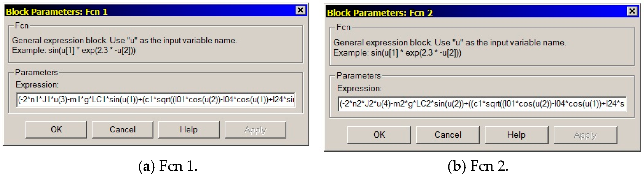Close the Fcn 1 block parameters dialog
Viewport: 644px width, 176px height.
tap(300, 10)
